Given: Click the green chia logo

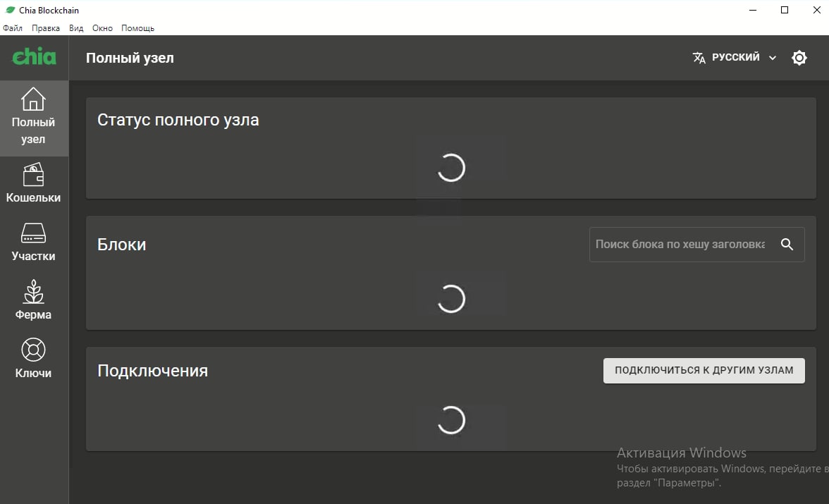Looking at the screenshot, I should pos(34,56).
